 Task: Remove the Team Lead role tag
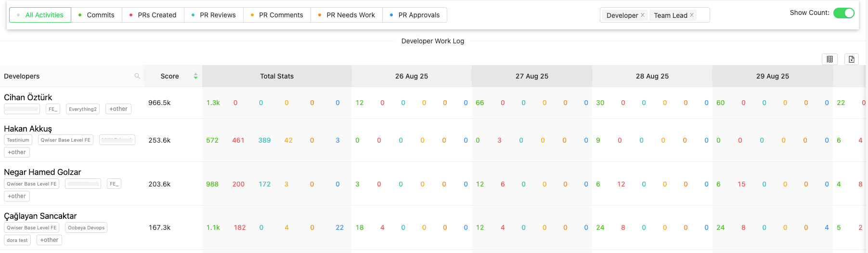coord(692,15)
